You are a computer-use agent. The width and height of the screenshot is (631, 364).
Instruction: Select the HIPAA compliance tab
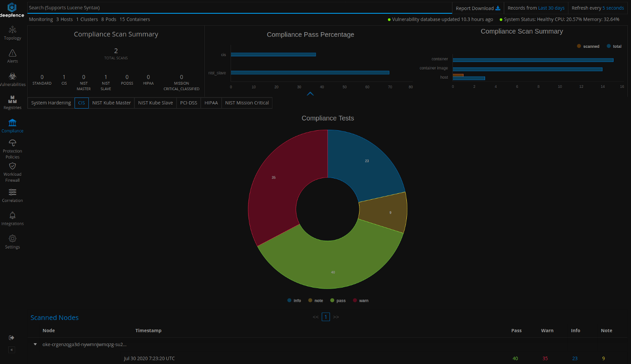click(211, 103)
